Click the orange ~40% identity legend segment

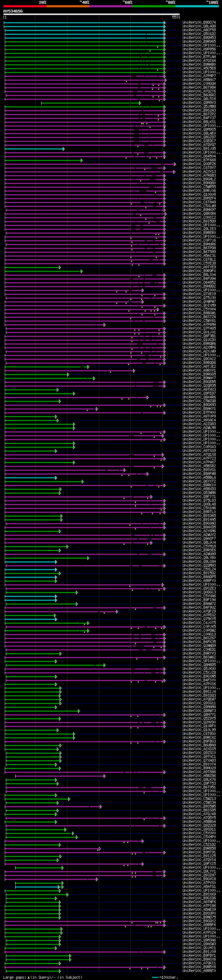[68, 6]
